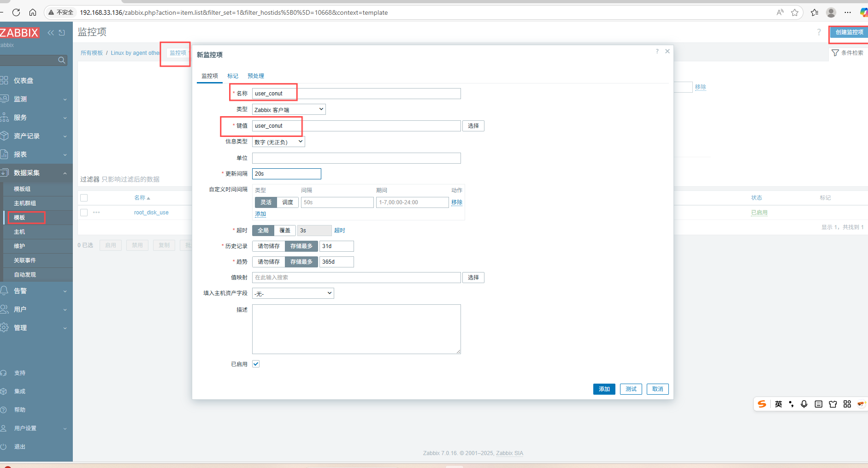Screen dimensions: 868x468
Task: Select 请勿储存 for 历史记录
Action: (x=269, y=246)
